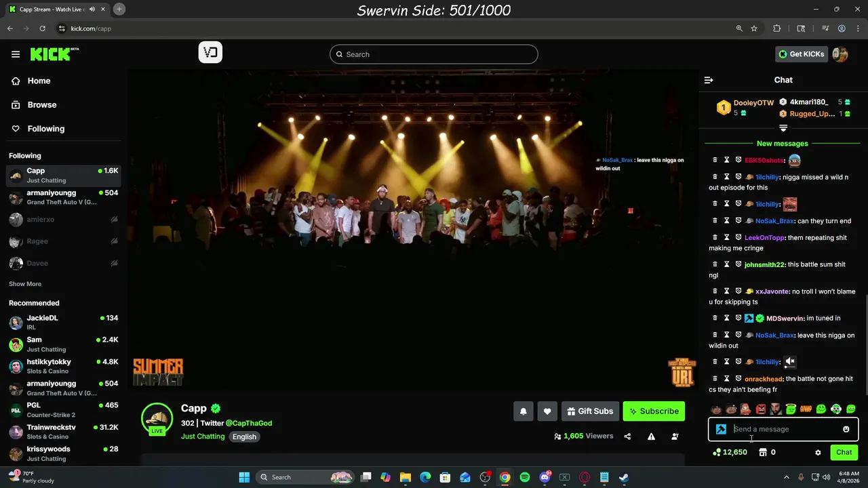Click the Send a message field
Screen dimensions: 868x488
click(785, 429)
